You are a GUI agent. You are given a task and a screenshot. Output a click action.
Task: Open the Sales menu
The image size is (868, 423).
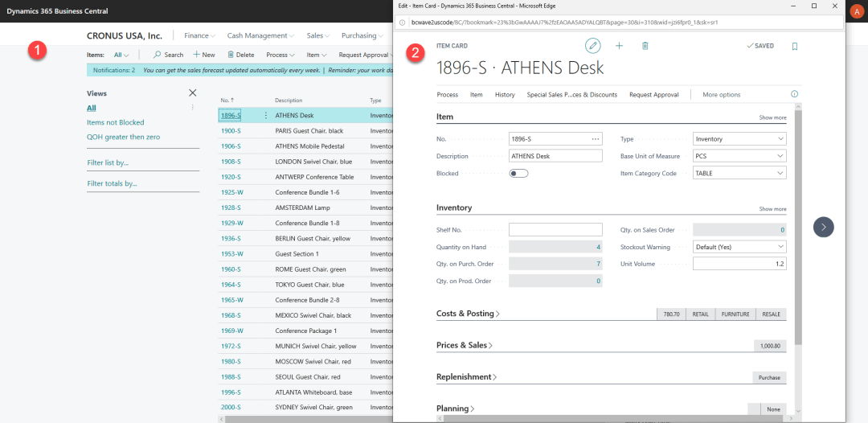point(318,35)
